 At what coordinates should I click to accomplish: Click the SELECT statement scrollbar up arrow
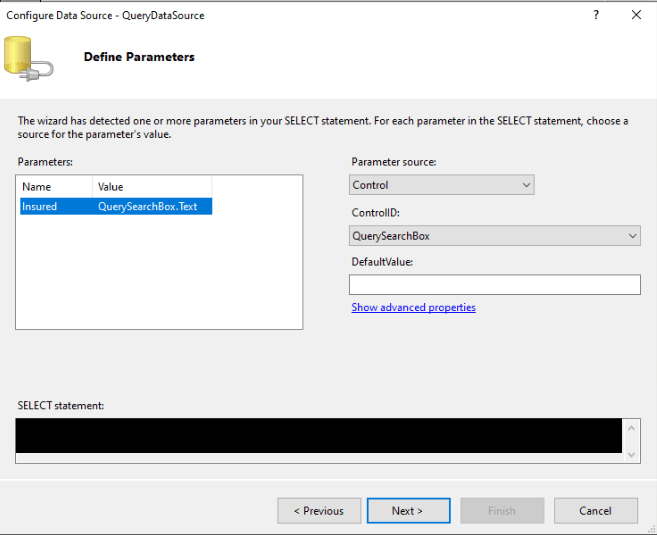[x=631, y=428]
